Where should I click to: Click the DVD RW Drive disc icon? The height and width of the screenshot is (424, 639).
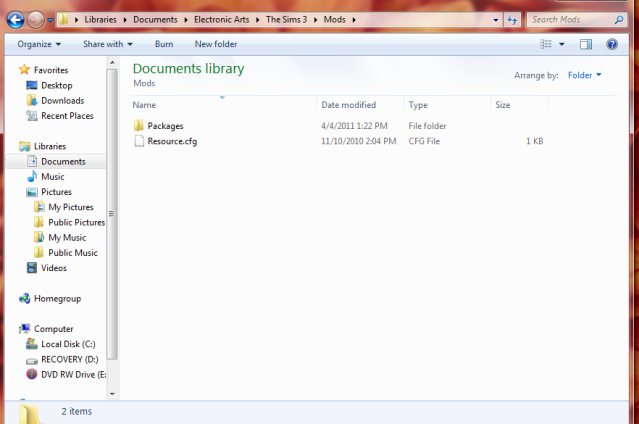(32, 374)
